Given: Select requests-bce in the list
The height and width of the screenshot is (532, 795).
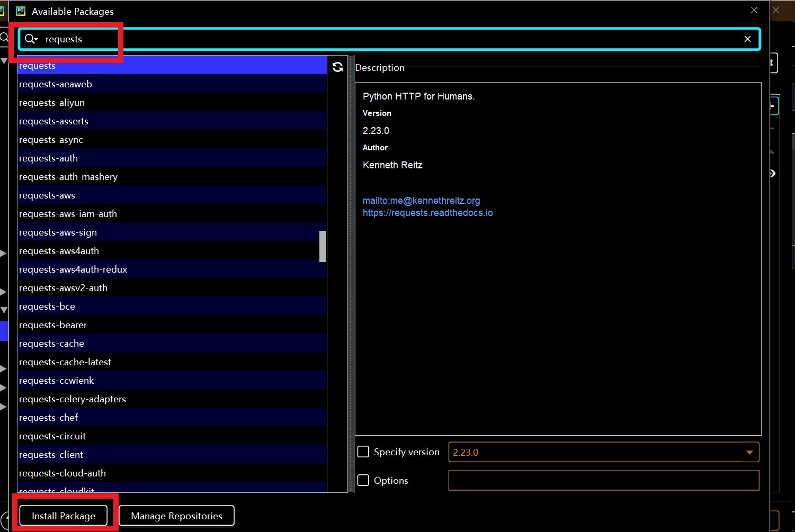Looking at the screenshot, I should coord(172,306).
